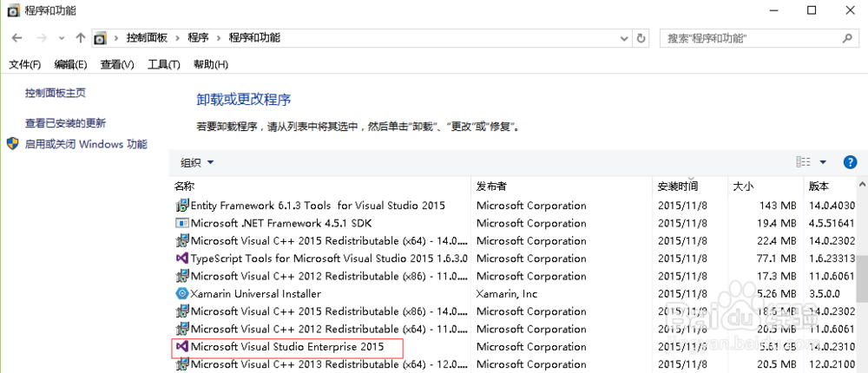The width and height of the screenshot is (868, 373).
Task: Click the blue help question mark
Action: click(850, 162)
